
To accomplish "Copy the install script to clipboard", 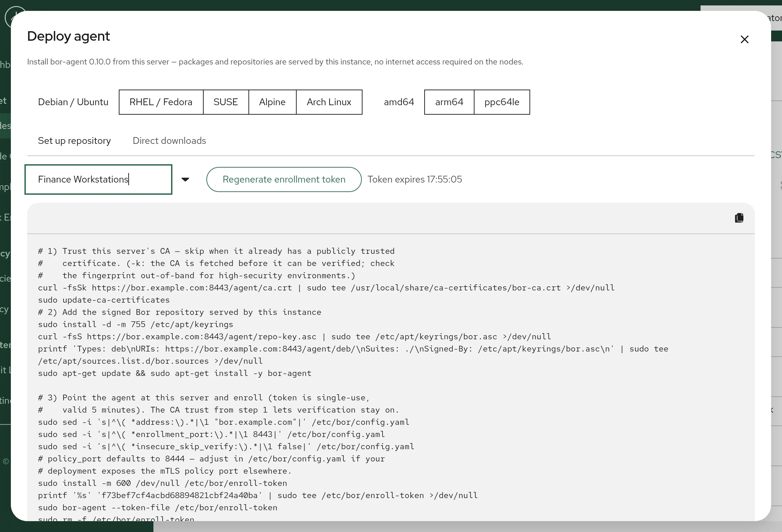I will (x=739, y=218).
